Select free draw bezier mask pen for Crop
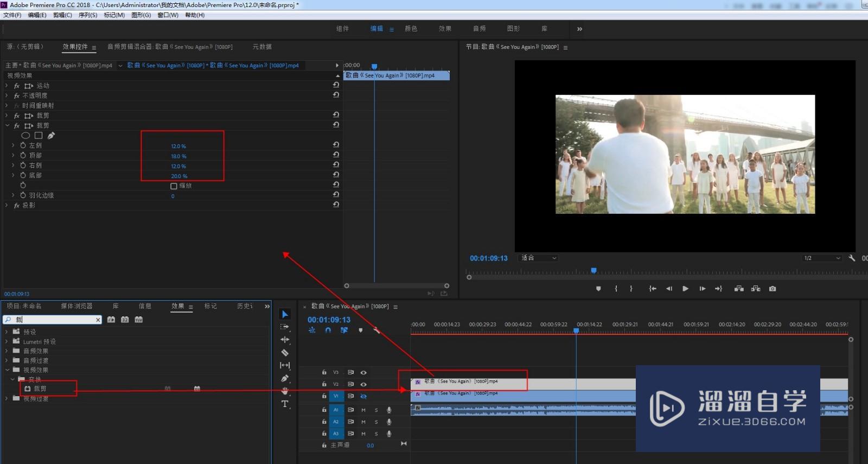This screenshot has height=464, width=868. (x=51, y=136)
